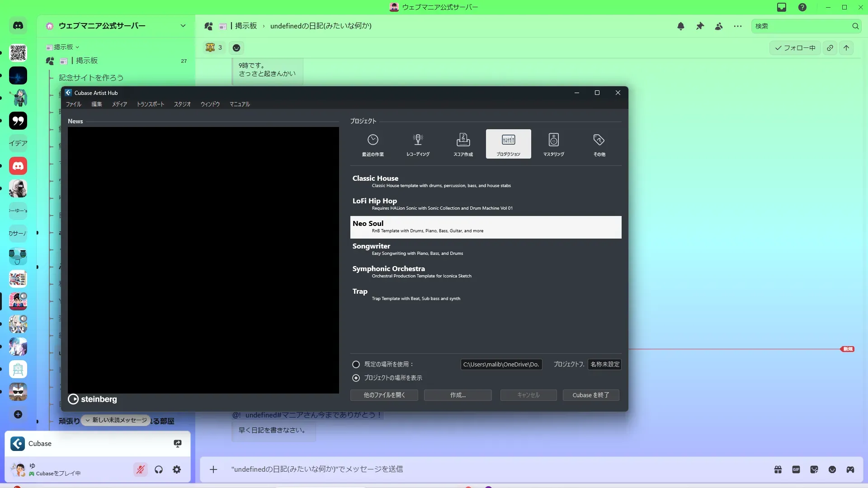Open the ファイル menu in Cubase Hub
Viewport: 868px width, 488px height.
point(73,104)
